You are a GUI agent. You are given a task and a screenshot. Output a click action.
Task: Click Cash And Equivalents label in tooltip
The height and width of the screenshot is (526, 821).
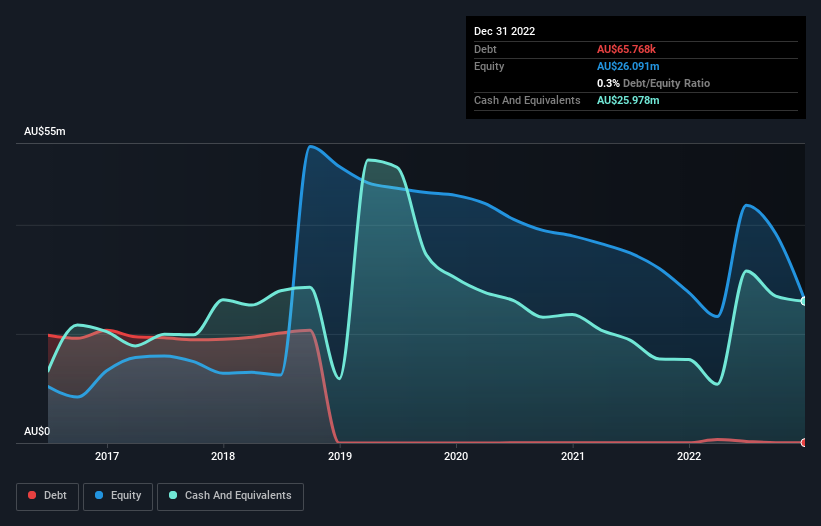[x=527, y=100]
